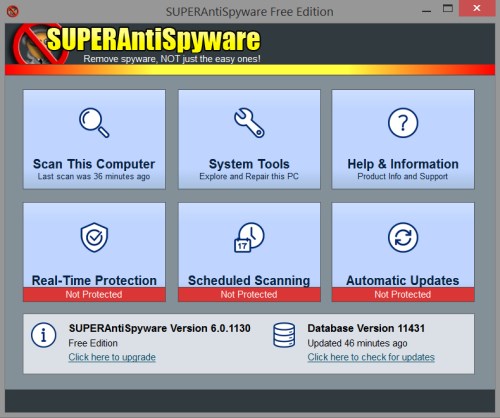This screenshot has width=500, height=418.
Task: Click Not Protected under Scheduled Scanning
Action: (x=249, y=294)
